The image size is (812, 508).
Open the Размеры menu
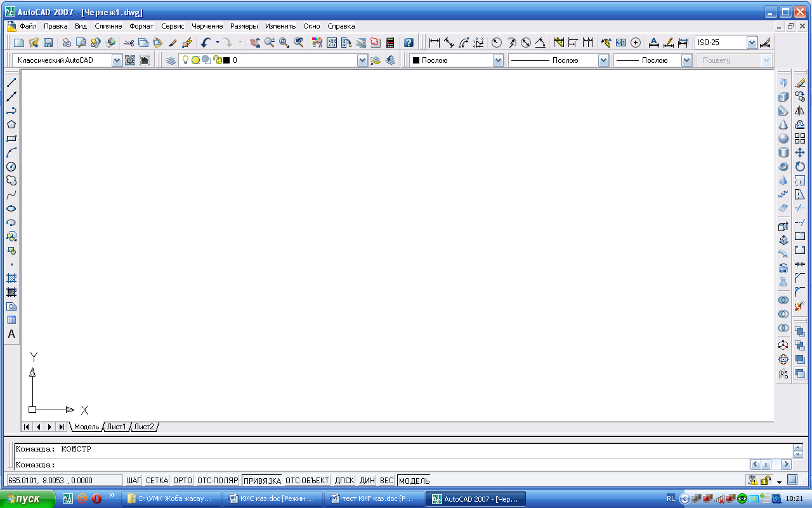click(x=244, y=26)
